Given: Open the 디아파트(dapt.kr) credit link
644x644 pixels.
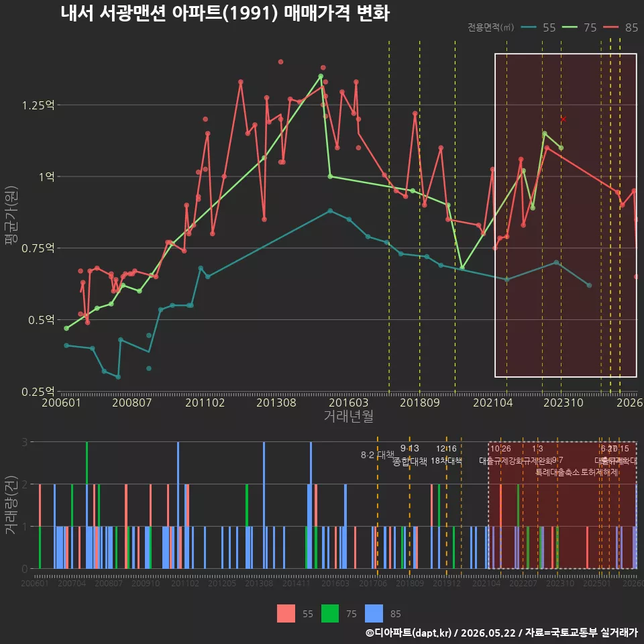Looking at the screenshot, I should coord(409,633).
